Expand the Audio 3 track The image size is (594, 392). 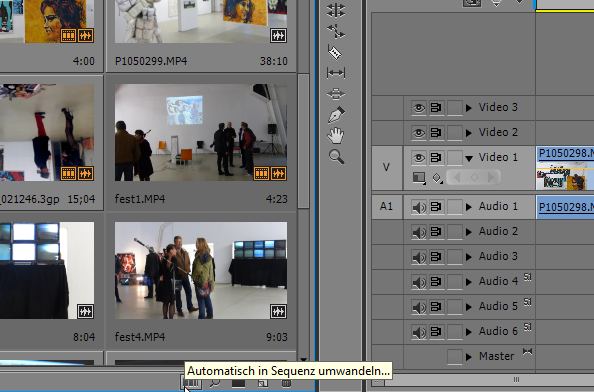tap(469, 257)
